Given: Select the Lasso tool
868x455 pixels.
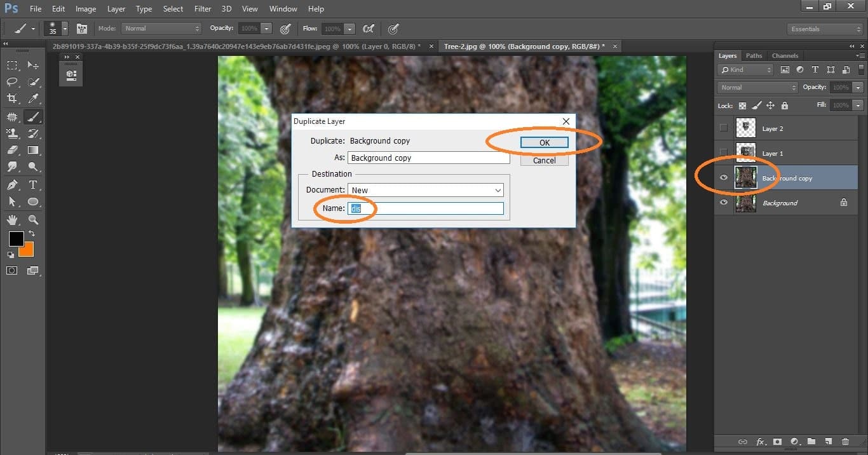Looking at the screenshot, I should click(11, 82).
